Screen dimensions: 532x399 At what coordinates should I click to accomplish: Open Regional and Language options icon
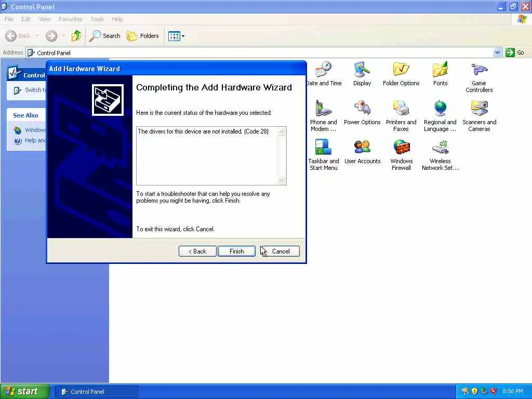440,116
